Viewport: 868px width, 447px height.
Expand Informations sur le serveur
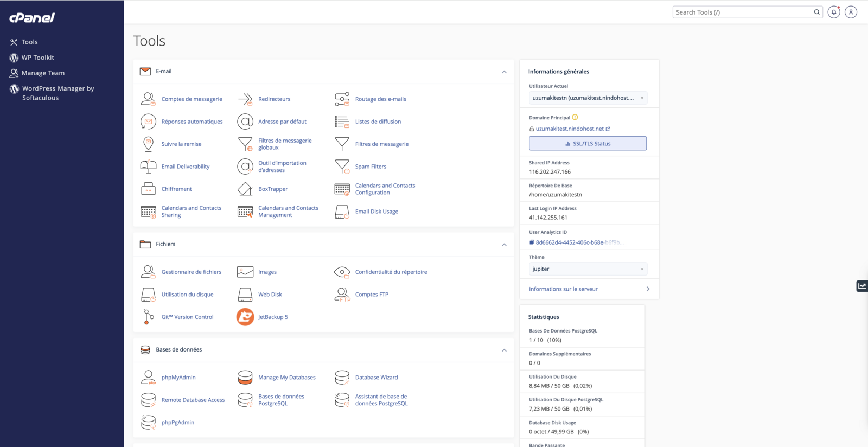point(589,289)
